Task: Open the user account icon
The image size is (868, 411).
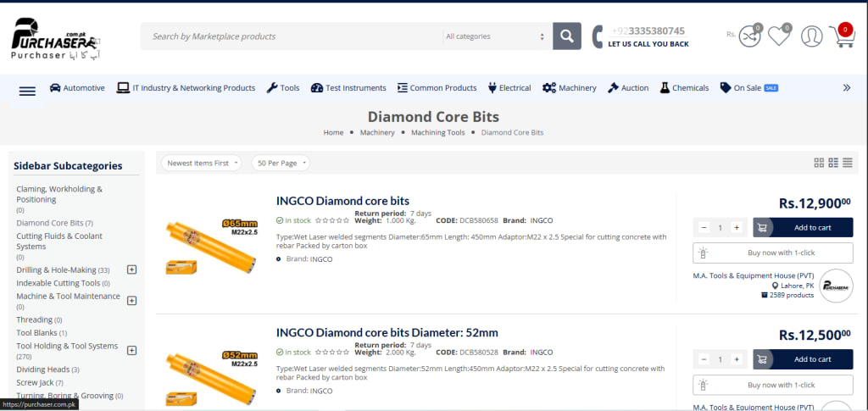Action: (811, 36)
